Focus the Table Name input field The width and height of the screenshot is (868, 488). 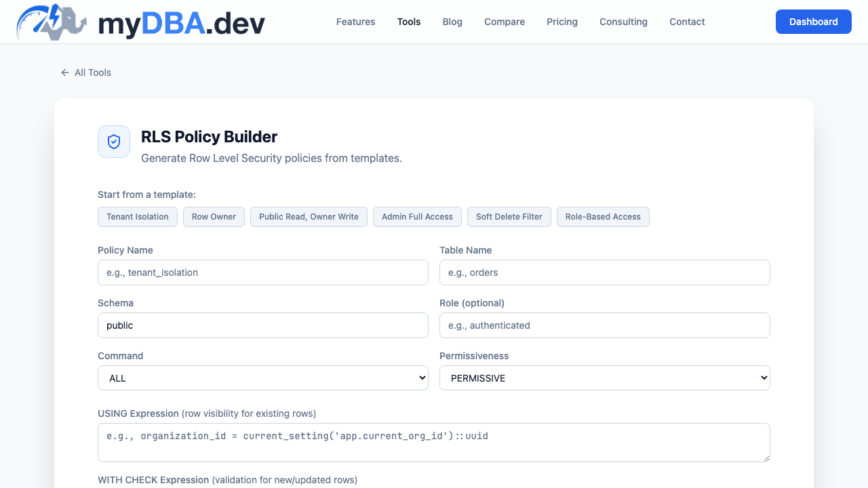pos(605,272)
